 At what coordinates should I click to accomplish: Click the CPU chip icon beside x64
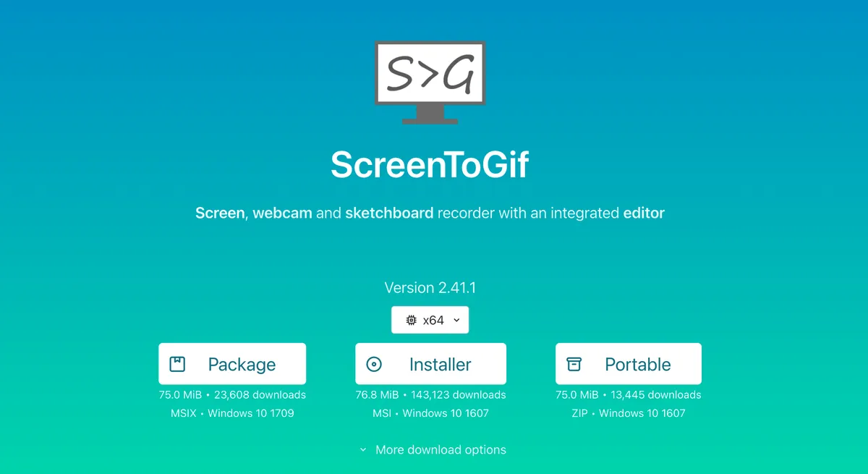coord(412,320)
